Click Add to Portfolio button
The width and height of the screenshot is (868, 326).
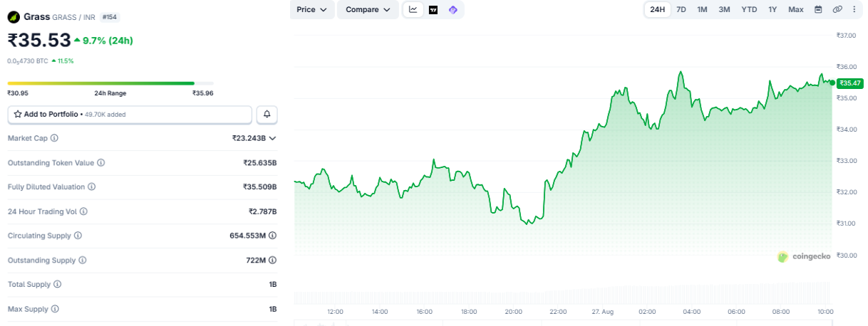click(x=130, y=114)
